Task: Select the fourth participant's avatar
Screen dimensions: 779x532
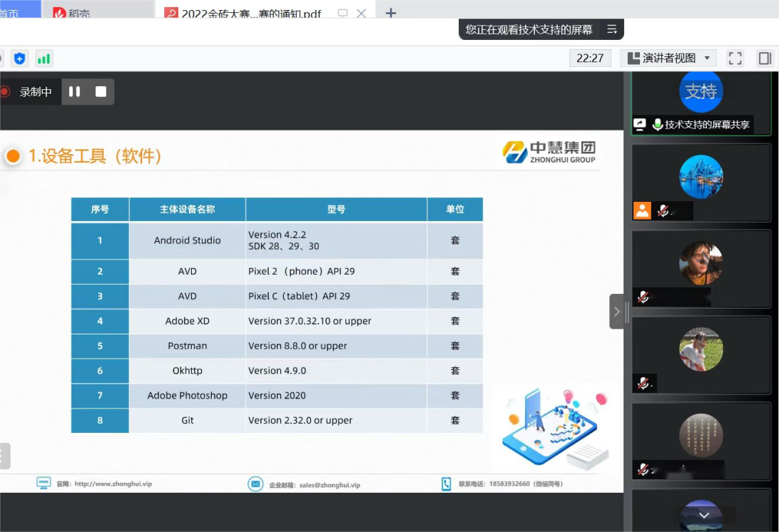Action: (x=701, y=349)
